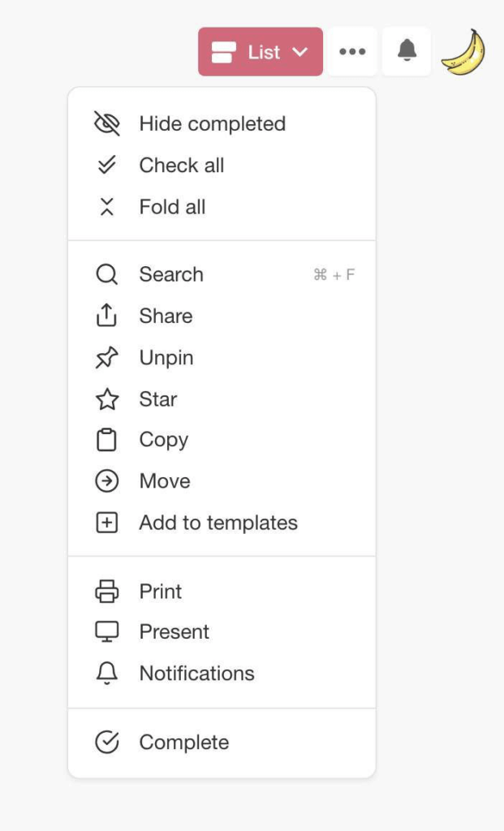Viewport: 504px width, 831px height.
Task: Click the Print menu label
Action: point(161,592)
